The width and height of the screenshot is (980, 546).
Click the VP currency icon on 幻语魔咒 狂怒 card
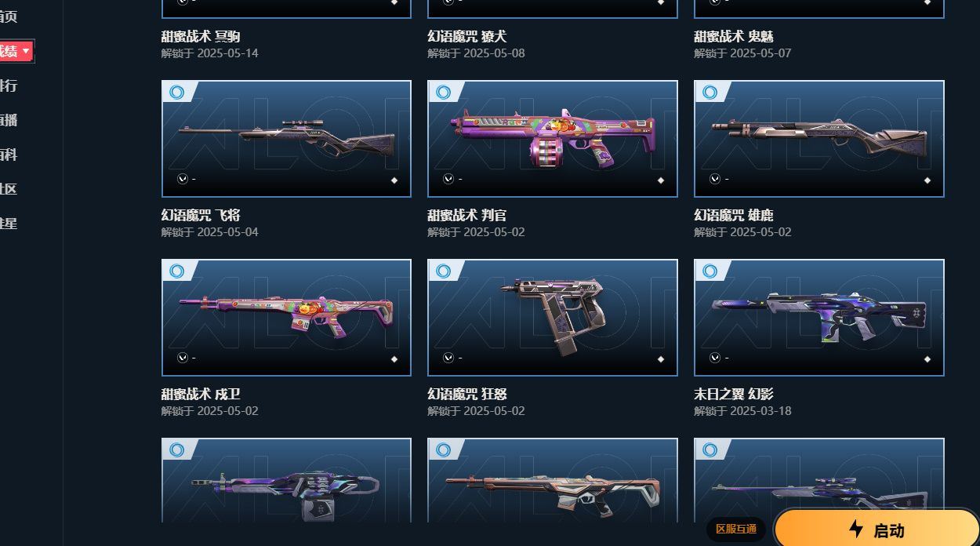coord(448,358)
